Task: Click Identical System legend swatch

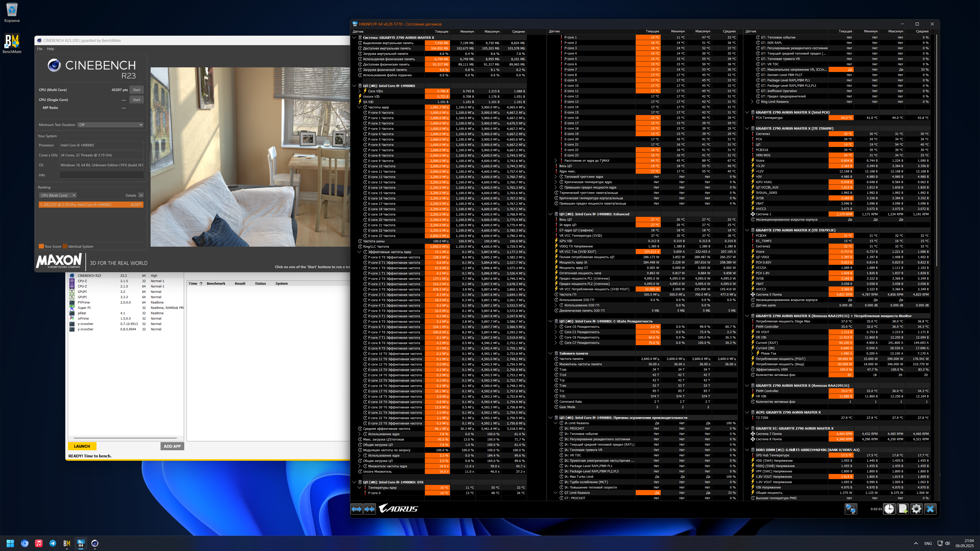Action: point(65,246)
